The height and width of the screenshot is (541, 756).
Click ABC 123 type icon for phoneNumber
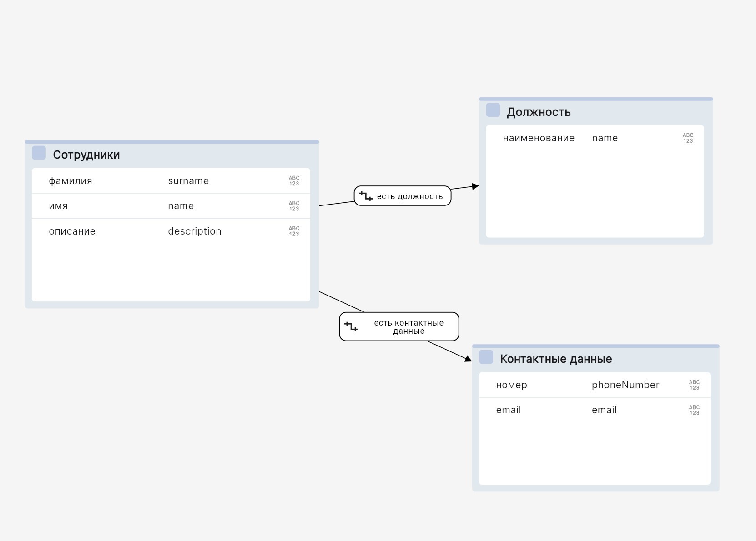[x=694, y=385]
